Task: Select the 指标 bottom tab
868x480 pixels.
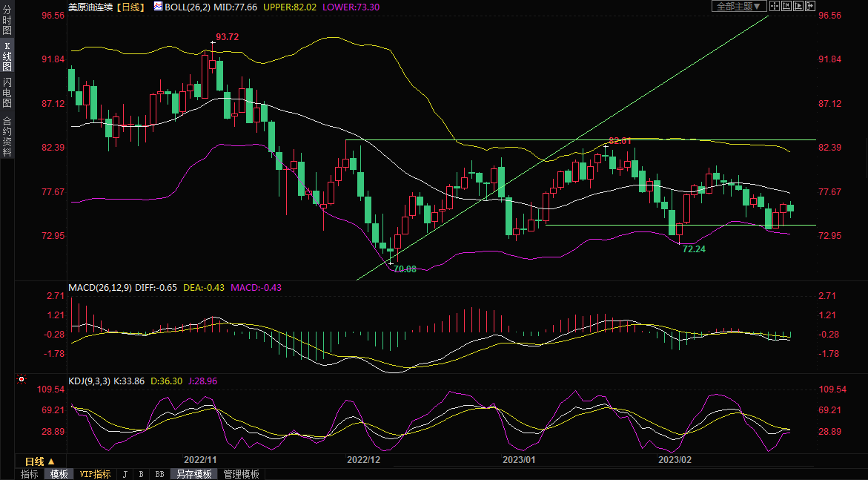Action: [x=30, y=474]
